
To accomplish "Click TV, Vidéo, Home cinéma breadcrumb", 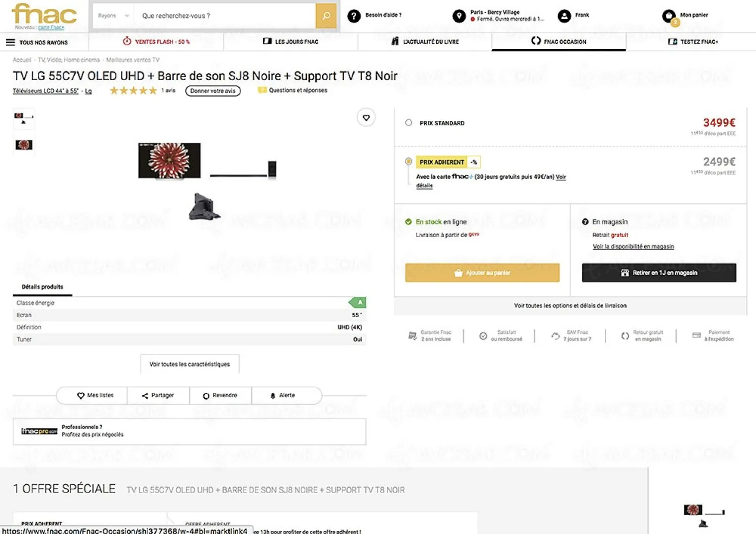I will 69,60.
